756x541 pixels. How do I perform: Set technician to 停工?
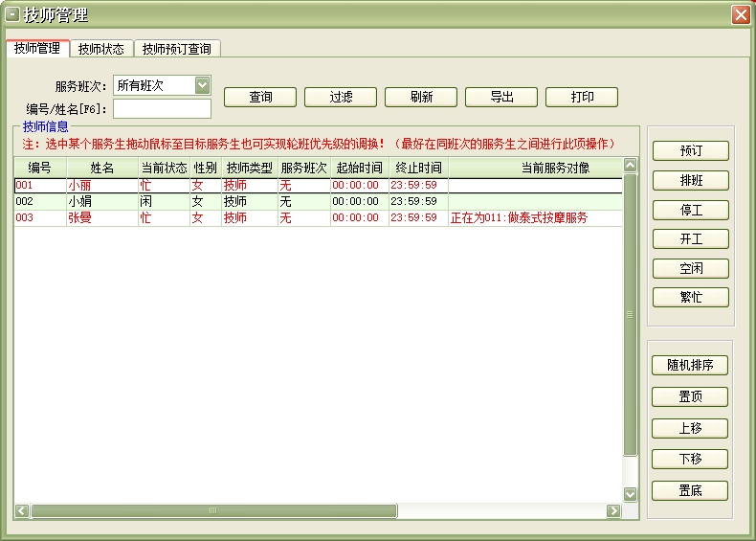pos(691,210)
